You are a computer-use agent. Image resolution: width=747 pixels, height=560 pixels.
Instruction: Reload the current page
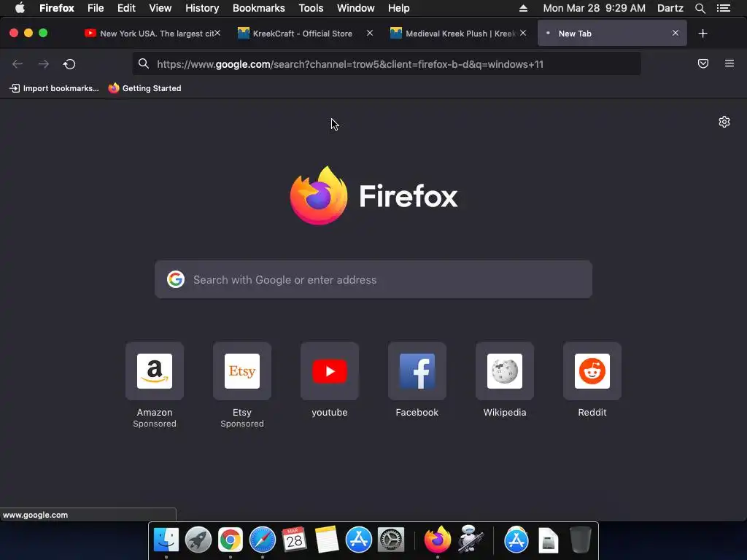69,64
